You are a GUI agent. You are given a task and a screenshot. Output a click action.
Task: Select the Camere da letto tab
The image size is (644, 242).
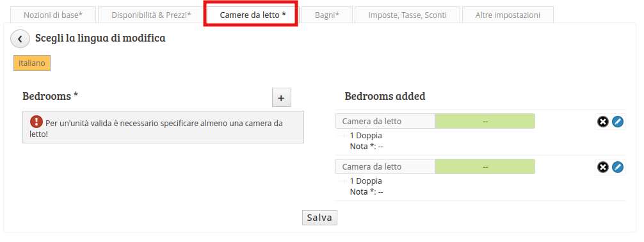(253, 15)
